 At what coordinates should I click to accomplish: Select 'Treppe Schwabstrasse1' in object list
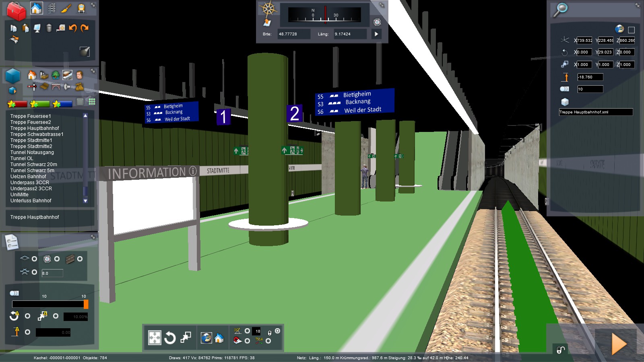[x=37, y=134]
